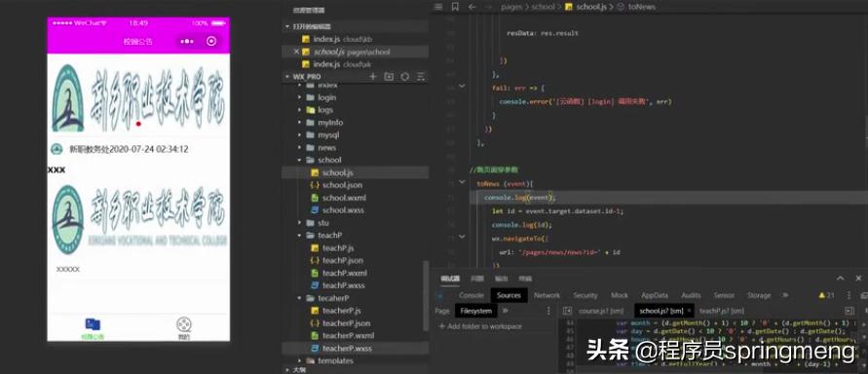This screenshot has width=868, height=374.
Task: Click the editor list icon beside the bookmark
Action: [438, 7]
